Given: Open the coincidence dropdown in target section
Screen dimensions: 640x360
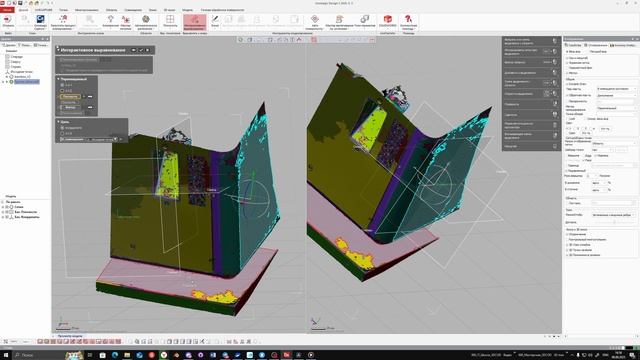Looking at the screenshot, I should 116,139.
